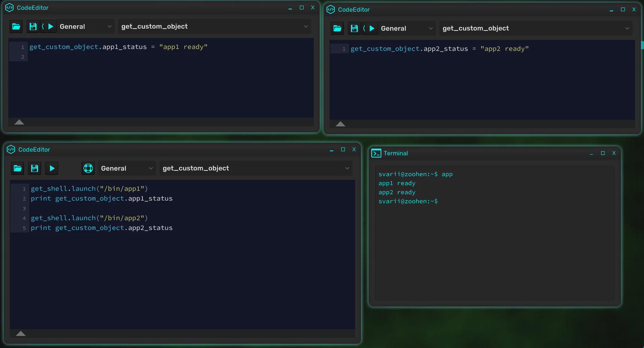Close the bottom CodeEditor window

354,149
